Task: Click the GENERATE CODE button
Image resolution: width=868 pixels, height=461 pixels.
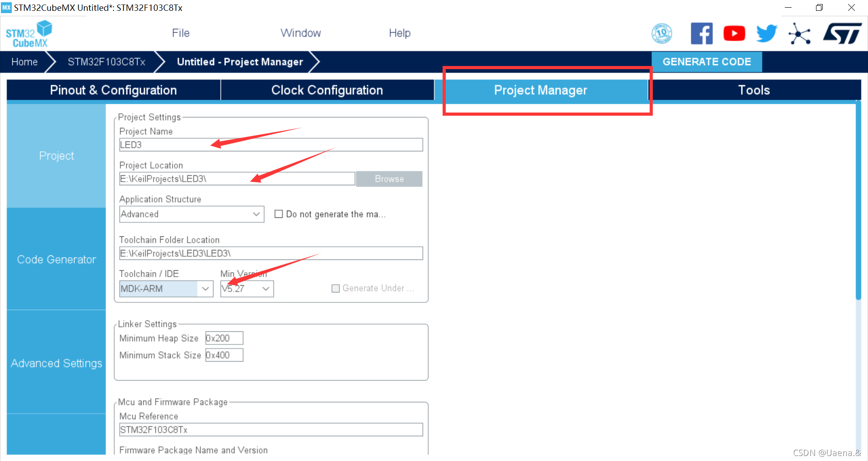Action: [707, 62]
